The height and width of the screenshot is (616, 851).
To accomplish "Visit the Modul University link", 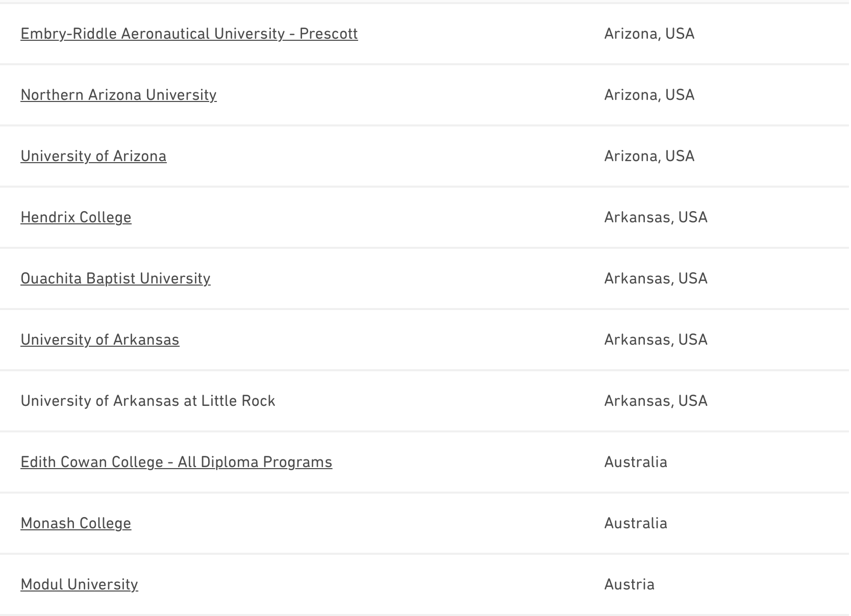I will 79,584.
